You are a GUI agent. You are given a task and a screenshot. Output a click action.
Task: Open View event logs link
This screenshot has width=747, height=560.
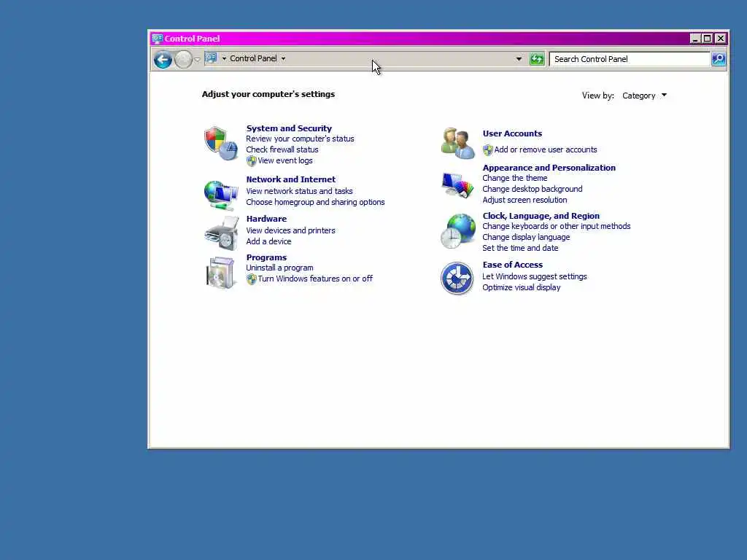(285, 160)
